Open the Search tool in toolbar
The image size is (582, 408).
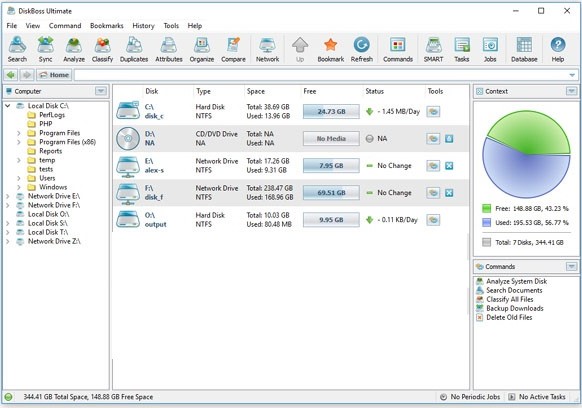(x=17, y=49)
